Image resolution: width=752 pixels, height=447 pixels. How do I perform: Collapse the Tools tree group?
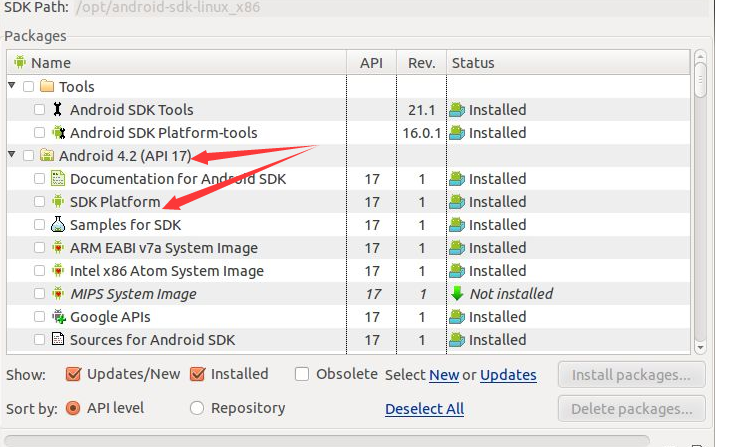12,86
